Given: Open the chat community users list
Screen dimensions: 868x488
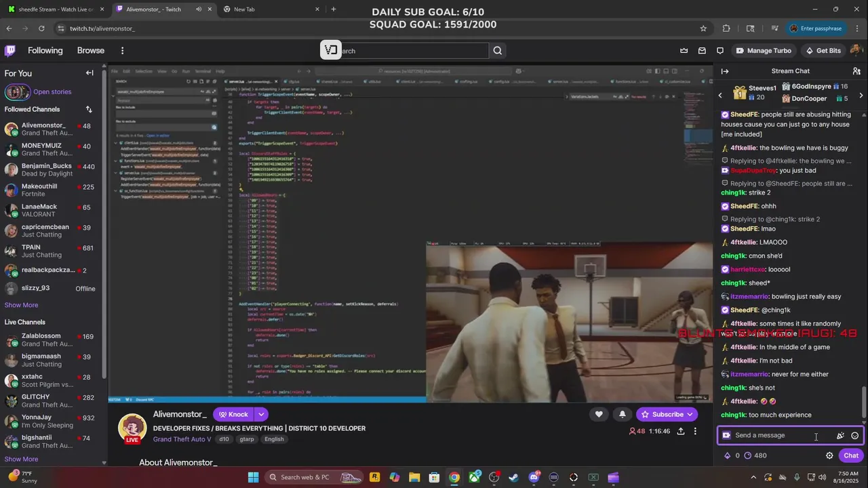Looking at the screenshot, I should coord(856,71).
